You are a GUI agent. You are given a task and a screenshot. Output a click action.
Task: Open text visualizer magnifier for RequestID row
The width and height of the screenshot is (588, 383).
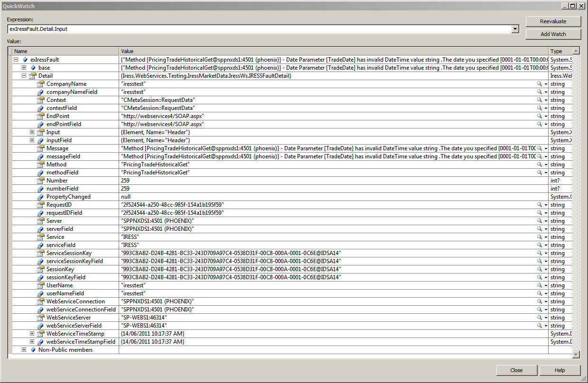click(540, 205)
